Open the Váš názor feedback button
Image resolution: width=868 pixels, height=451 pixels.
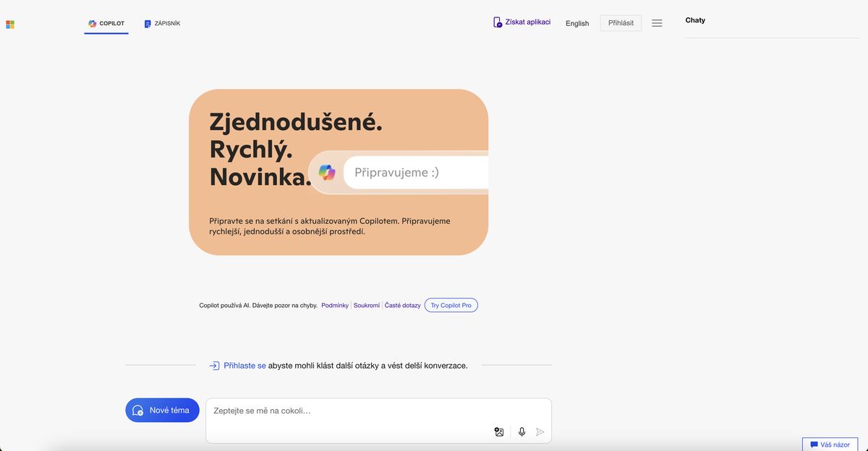pos(830,444)
